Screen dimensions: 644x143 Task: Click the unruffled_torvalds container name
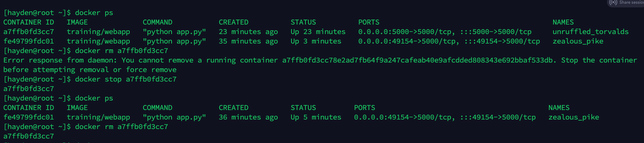[590, 32]
